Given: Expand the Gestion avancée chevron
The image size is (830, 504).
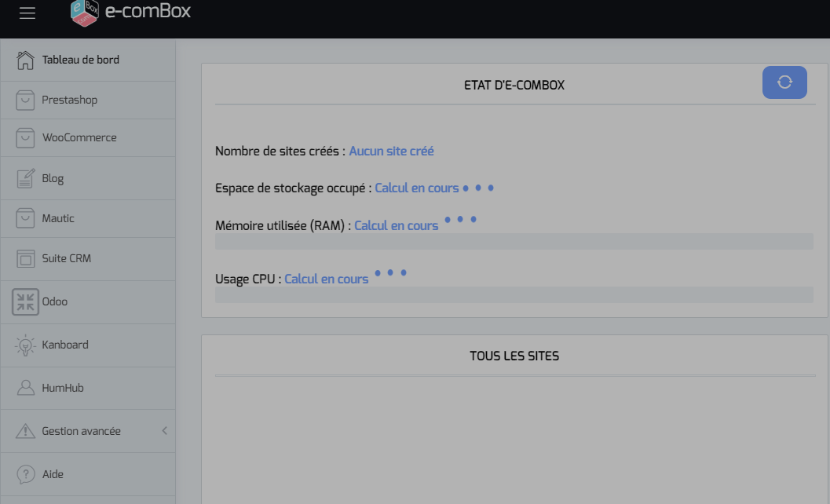Looking at the screenshot, I should (165, 431).
